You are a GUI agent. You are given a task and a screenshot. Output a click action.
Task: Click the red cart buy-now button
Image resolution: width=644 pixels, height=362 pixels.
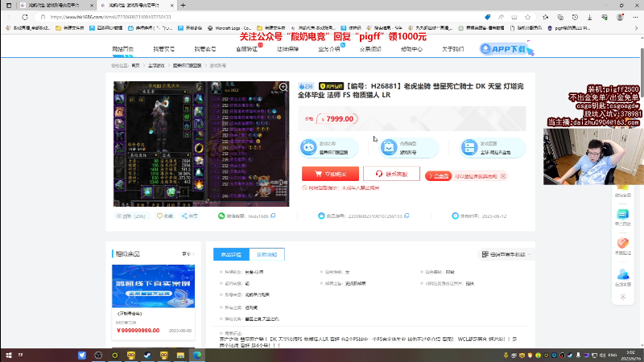coord(330,174)
